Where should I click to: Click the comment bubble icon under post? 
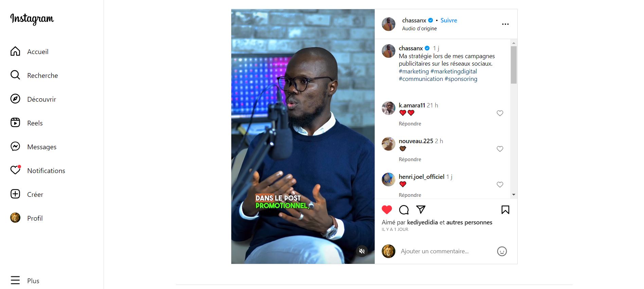pyautogui.click(x=404, y=210)
